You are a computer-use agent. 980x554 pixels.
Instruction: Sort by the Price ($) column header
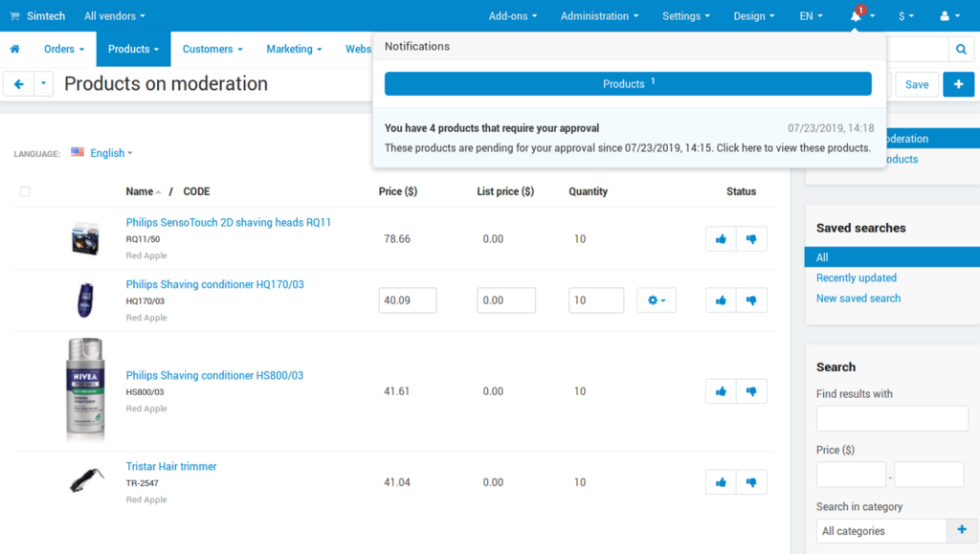click(397, 191)
